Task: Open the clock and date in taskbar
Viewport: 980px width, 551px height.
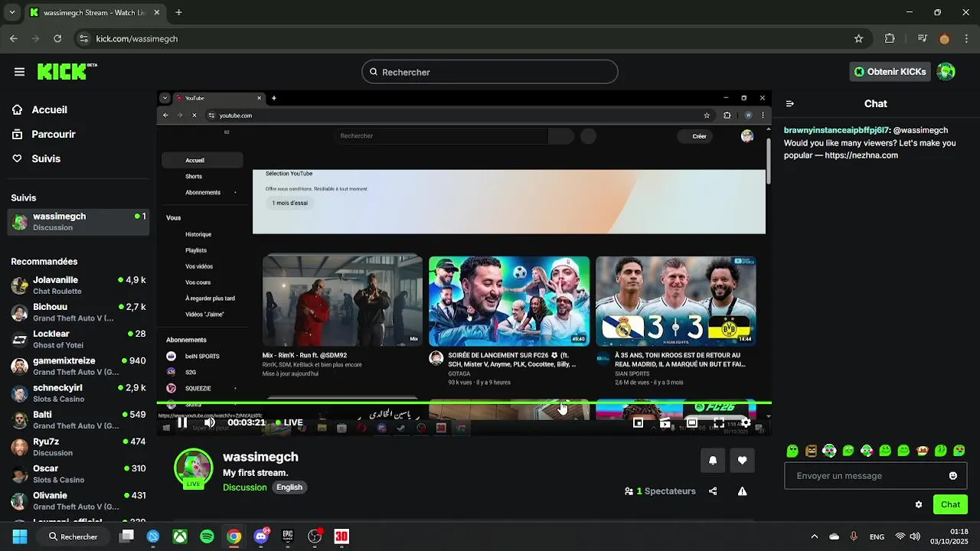Action: (x=949, y=536)
